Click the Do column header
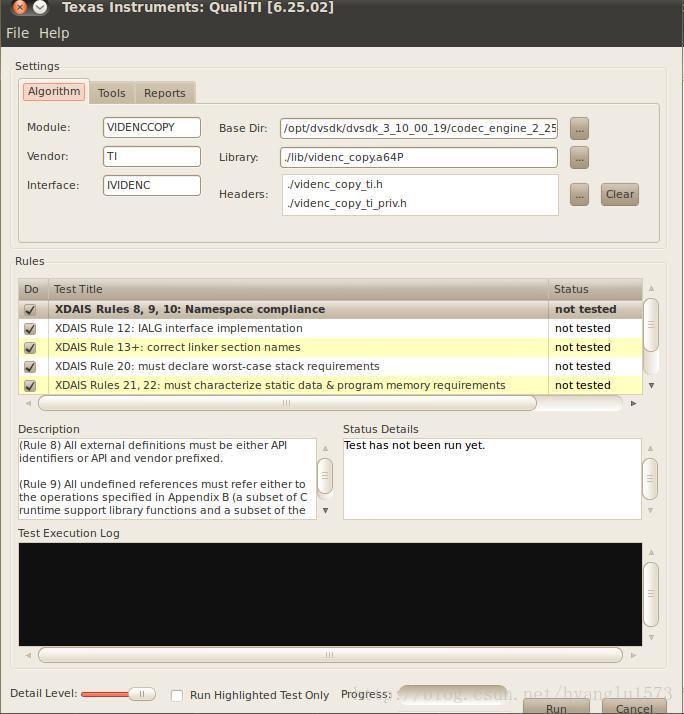684x714 pixels. 33,289
